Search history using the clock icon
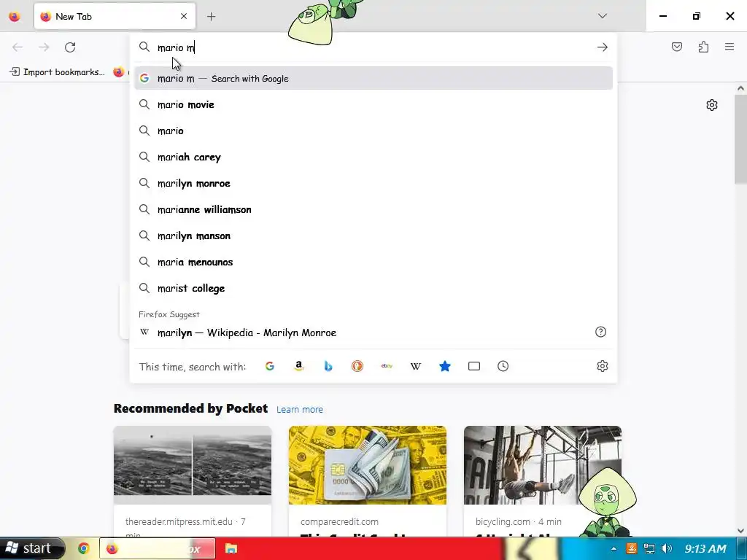Image resolution: width=747 pixels, height=560 pixels. pyautogui.click(x=503, y=366)
